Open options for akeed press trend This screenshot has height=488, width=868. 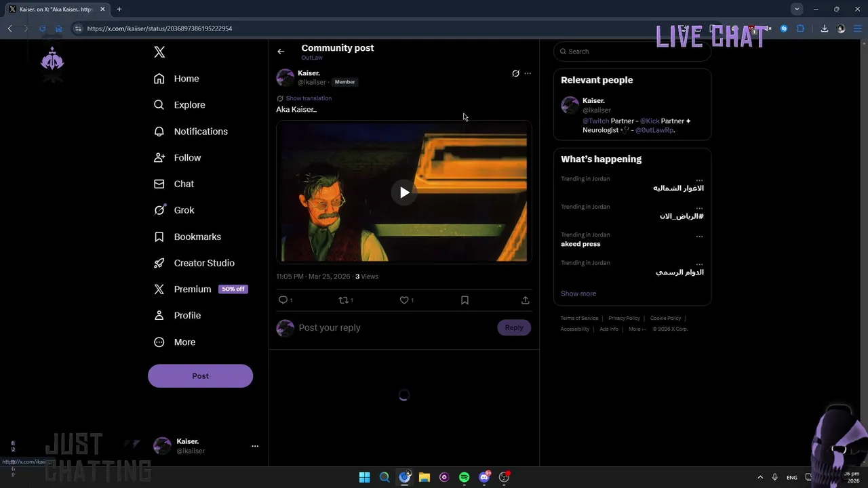[x=699, y=237]
